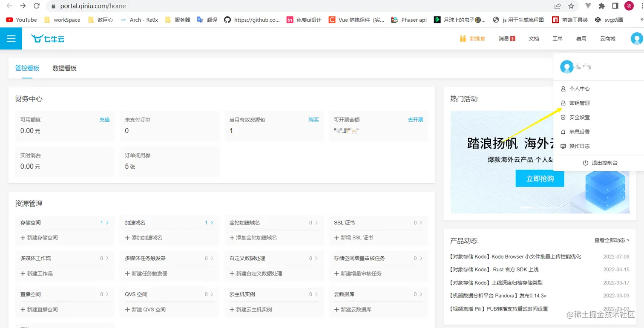Image resolution: width=644 pixels, height=328 pixels.
Task: Select the address bar URL field
Action: (x=298, y=6)
